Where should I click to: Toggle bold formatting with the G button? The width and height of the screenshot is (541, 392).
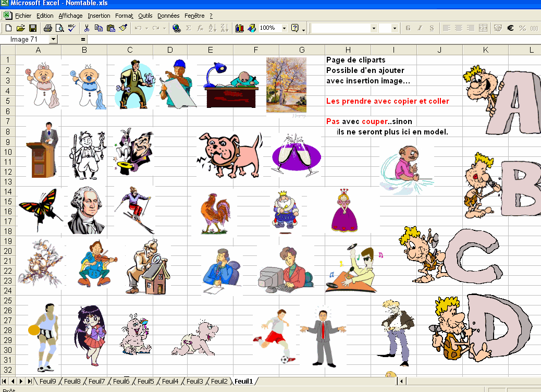pos(408,28)
